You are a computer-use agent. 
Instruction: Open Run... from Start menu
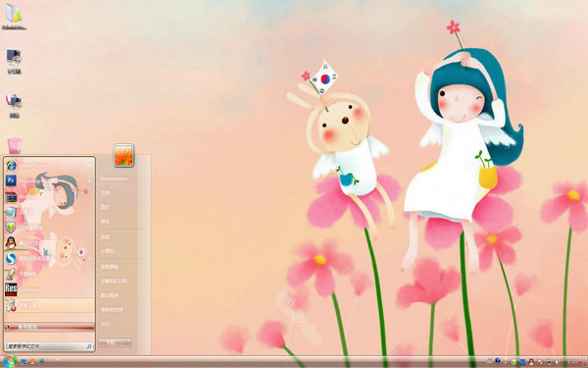(107, 324)
